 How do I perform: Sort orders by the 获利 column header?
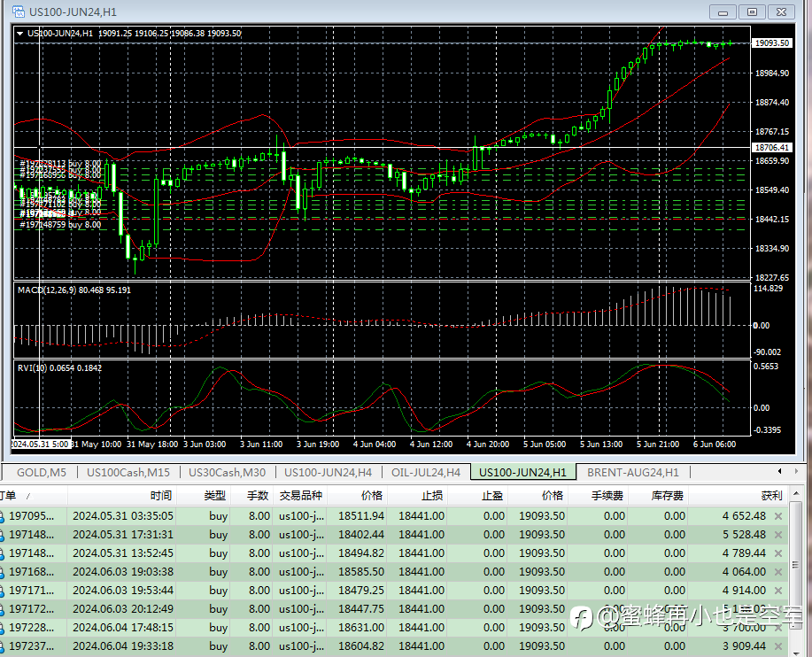pyautogui.click(x=771, y=496)
